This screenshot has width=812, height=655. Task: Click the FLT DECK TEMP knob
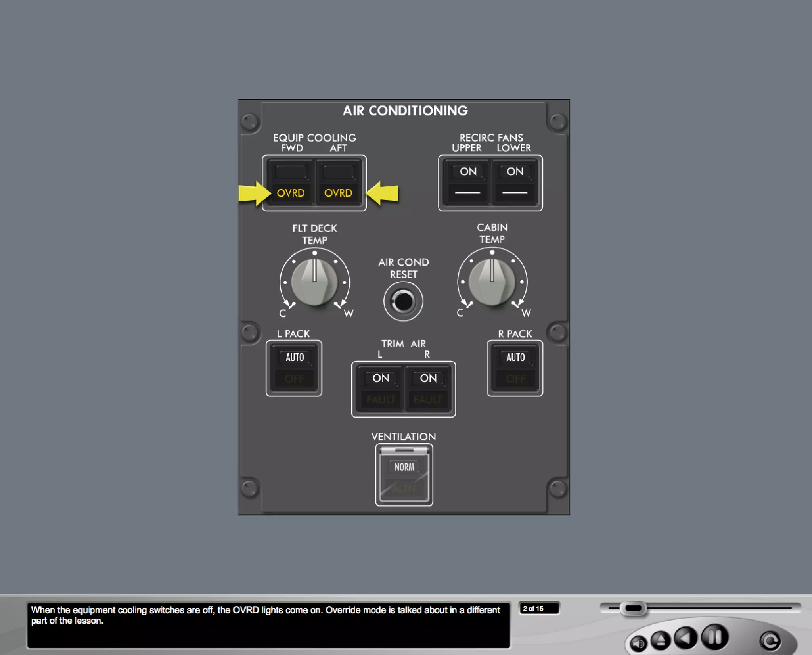click(314, 282)
